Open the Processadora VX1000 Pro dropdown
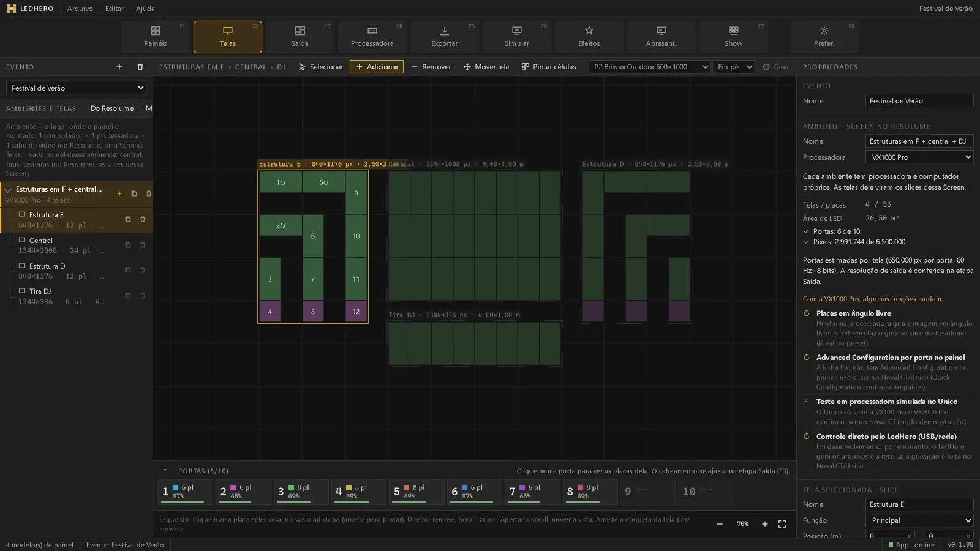The height and width of the screenshot is (551, 980). click(919, 157)
